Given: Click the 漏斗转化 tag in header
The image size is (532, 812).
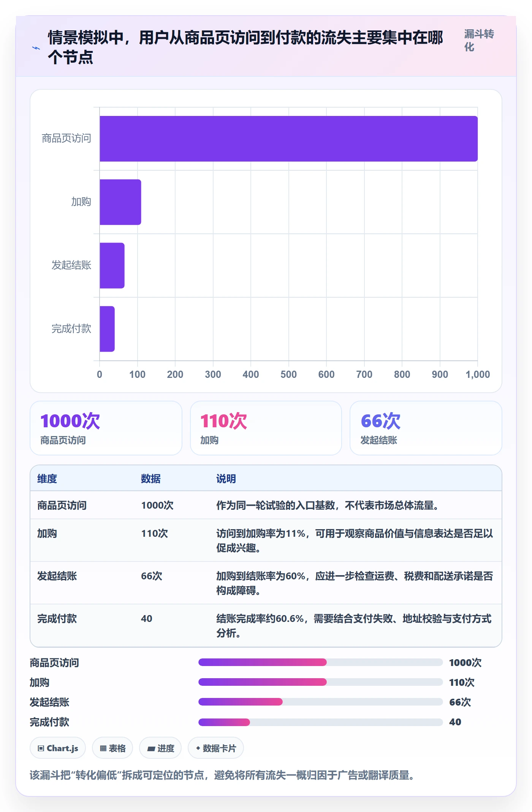Looking at the screenshot, I should (x=479, y=40).
